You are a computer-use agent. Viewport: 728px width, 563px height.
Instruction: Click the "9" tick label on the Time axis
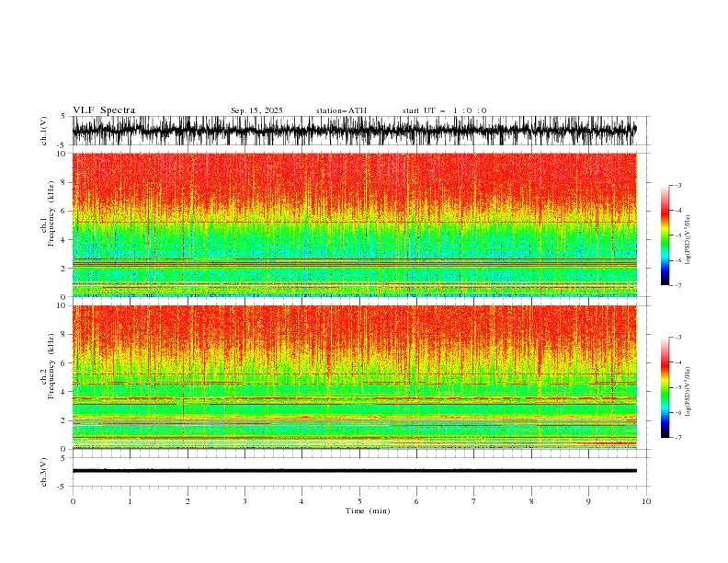pyautogui.click(x=588, y=501)
